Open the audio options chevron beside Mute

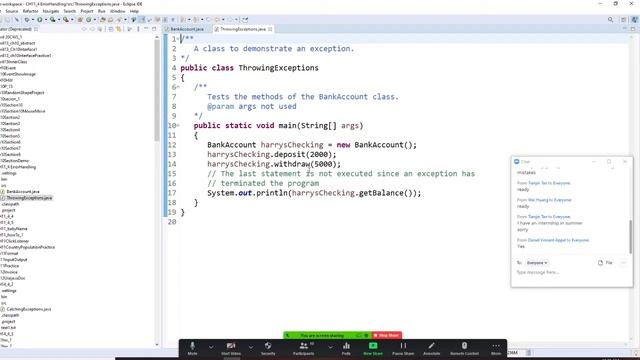[x=211, y=347]
